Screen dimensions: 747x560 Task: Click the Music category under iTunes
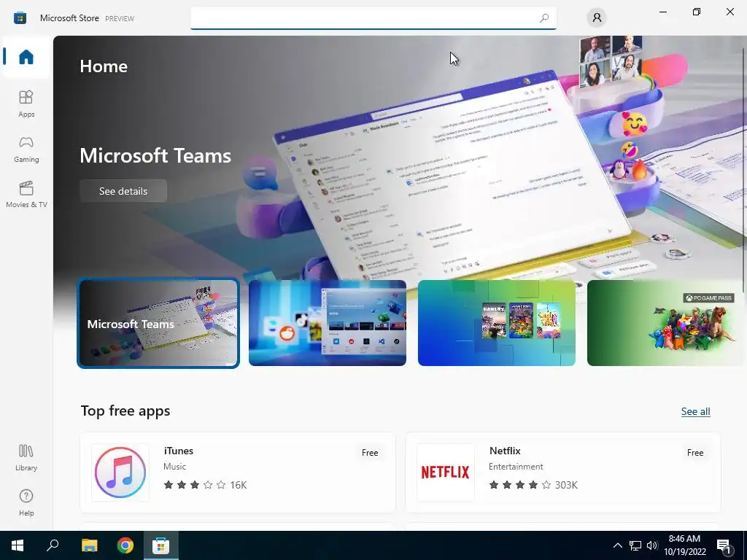tap(175, 467)
